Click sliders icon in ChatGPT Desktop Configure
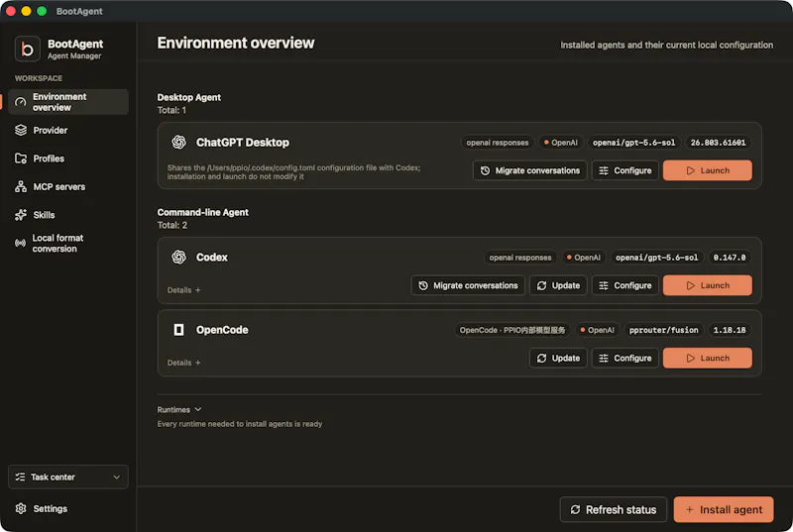The height and width of the screenshot is (532, 793). [x=604, y=170]
